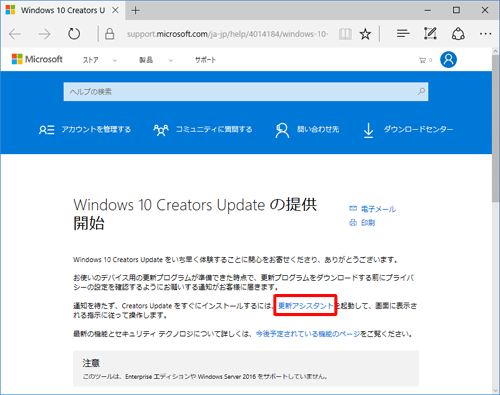This screenshot has width=500, height=395.
Task: Select the Windows 10 Creators tab
Action: point(63,10)
